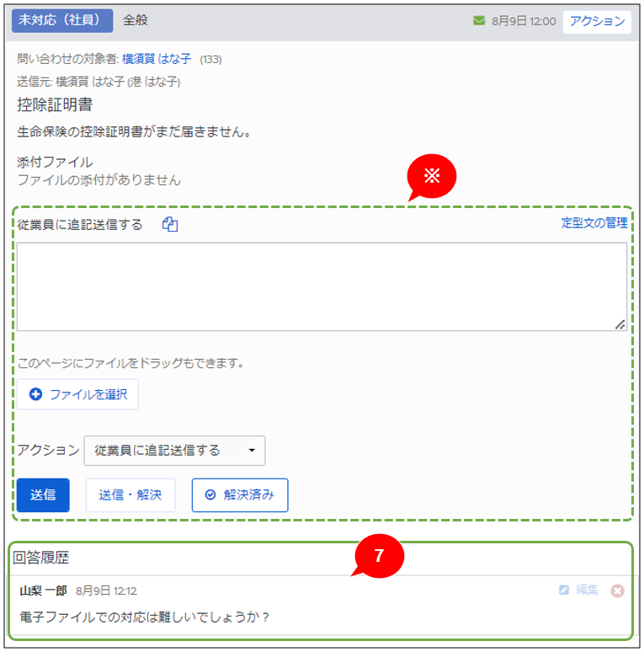This screenshot has width=644, height=652.
Task: Click the green envelope mail icon
Action: point(479,20)
